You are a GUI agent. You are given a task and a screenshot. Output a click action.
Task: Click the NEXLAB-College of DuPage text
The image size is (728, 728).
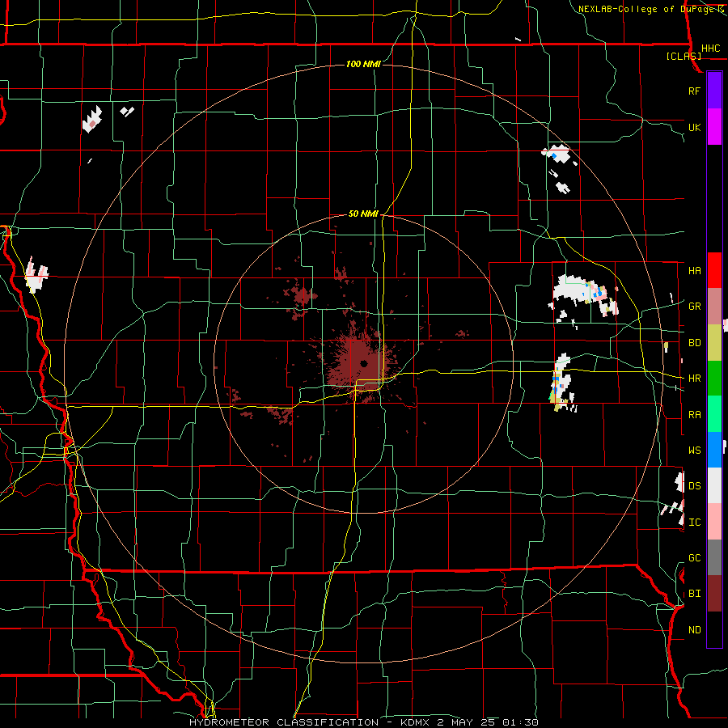[645, 9]
